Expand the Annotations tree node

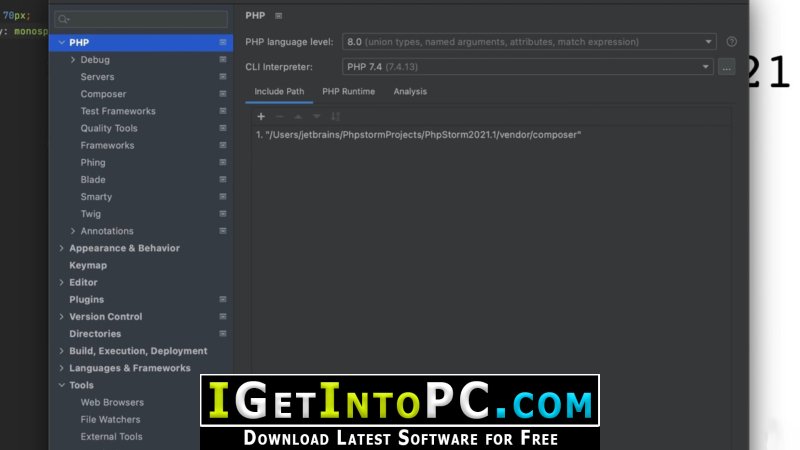72,231
